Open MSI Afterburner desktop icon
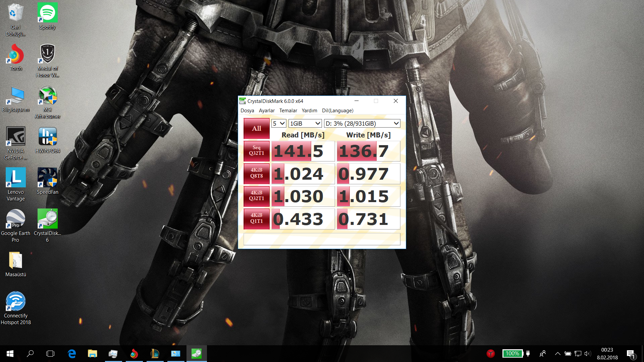Image resolution: width=644 pixels, height=362 pixels. point(47,97)
